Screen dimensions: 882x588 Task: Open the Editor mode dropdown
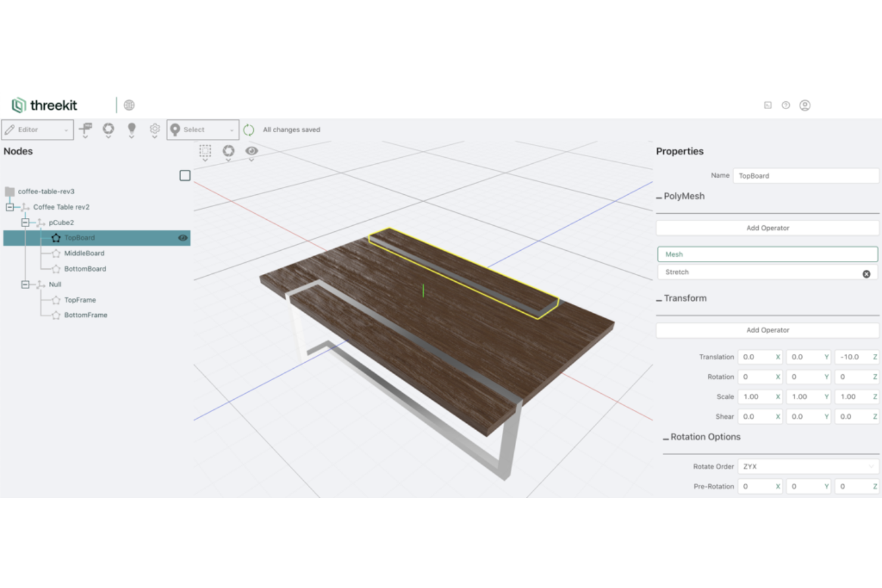click(38, 130)
